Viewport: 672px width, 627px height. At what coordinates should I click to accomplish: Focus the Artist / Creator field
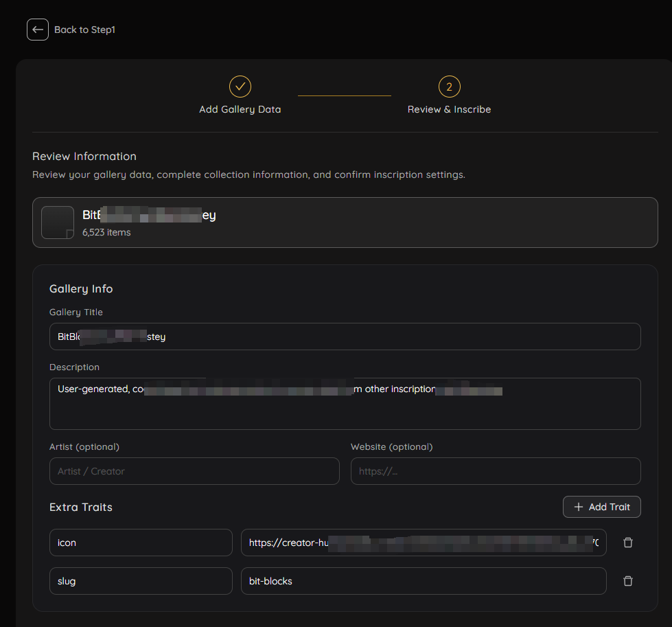pos(194,471)
